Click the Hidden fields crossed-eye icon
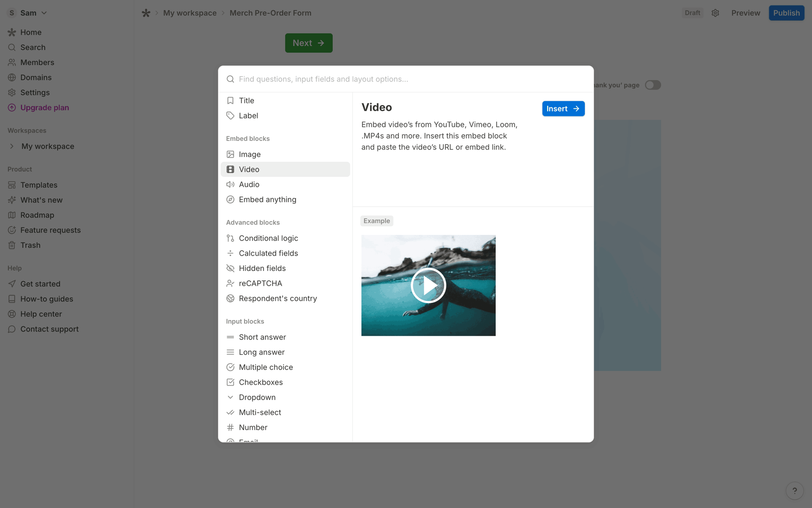Image resolution: width=812 pixels, height=508 pixels. click(x=230, y=268)
